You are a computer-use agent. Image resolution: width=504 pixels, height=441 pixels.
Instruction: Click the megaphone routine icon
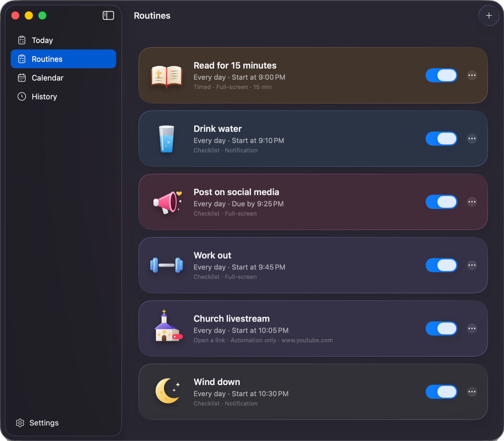pos(167,202)
